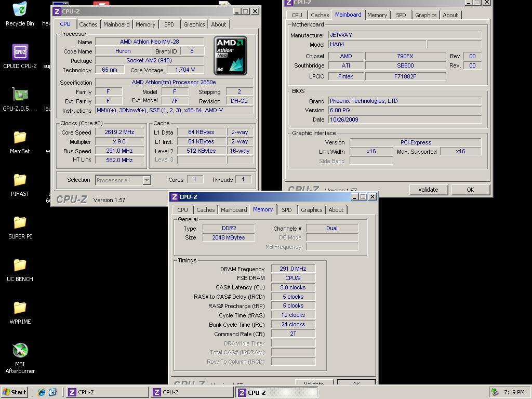Click the Channels value Dual
The height and width of the screenshot is (399, 532).
(x=332, y=228)
